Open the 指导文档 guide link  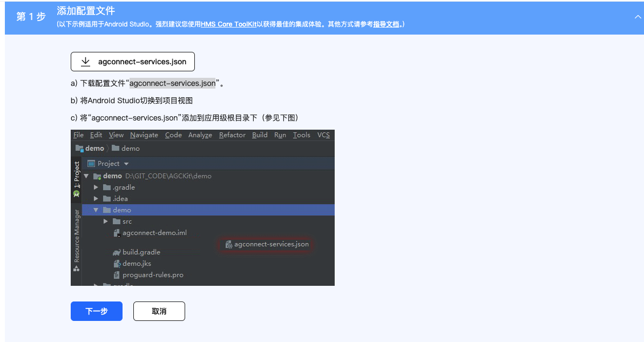pyautogui.click(x=386, y=24)
